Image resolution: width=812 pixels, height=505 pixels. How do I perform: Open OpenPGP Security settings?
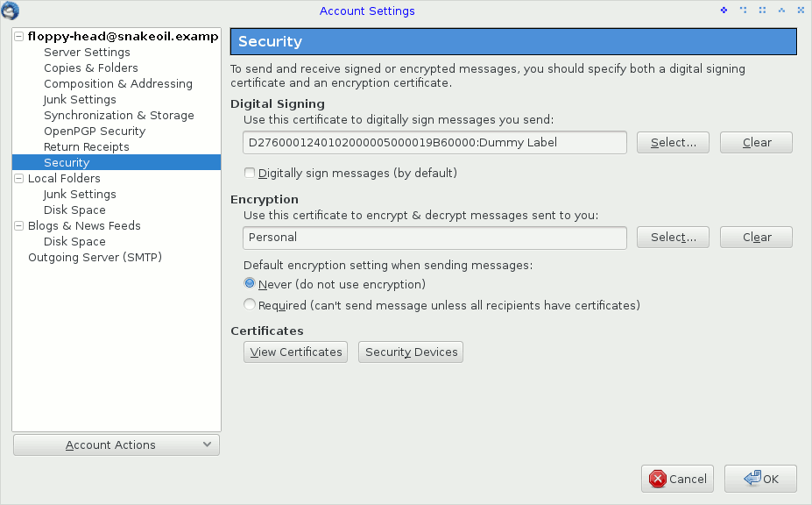93,131
